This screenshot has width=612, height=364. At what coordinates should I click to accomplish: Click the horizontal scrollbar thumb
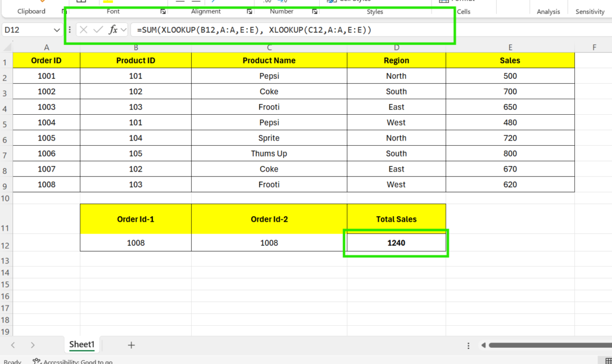coord(550,345)
